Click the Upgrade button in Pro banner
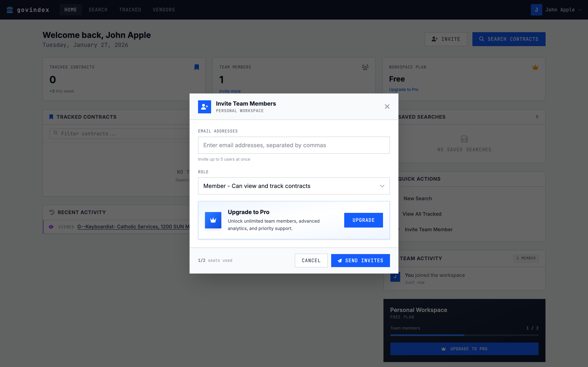588x367 pixels. (363, 220)
